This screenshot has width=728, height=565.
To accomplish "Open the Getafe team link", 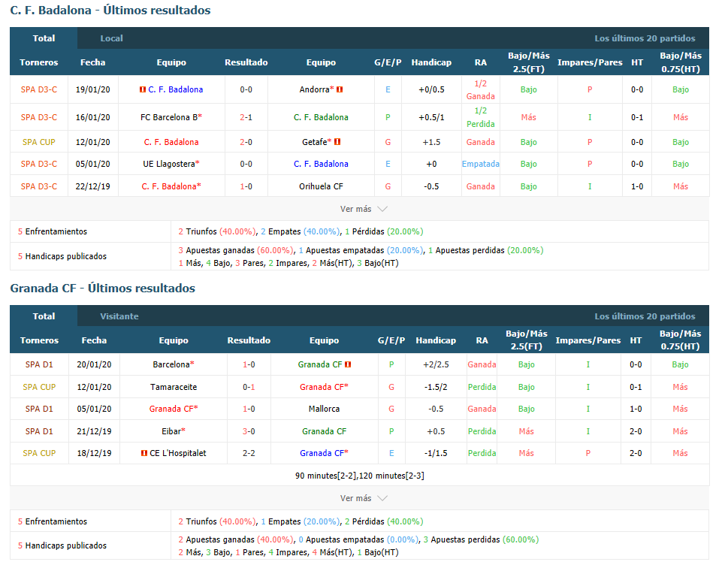I will (315, 142).
